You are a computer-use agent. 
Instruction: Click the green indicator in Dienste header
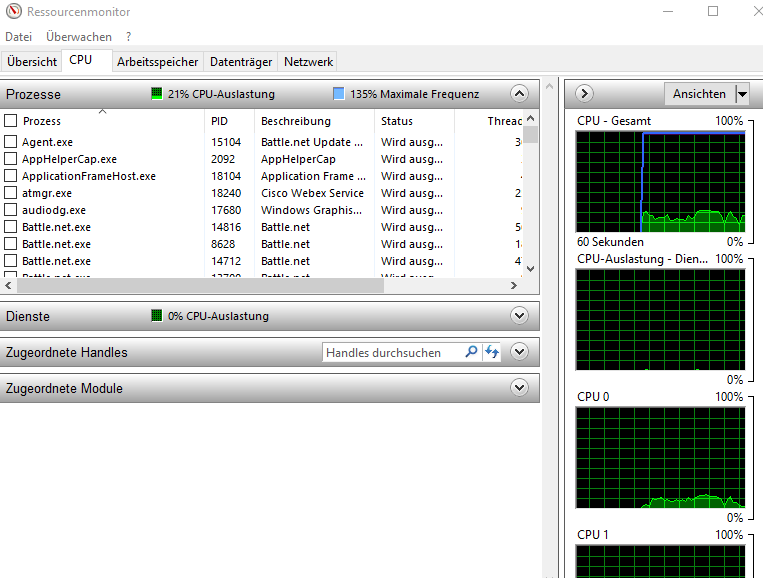coord(156,316)
